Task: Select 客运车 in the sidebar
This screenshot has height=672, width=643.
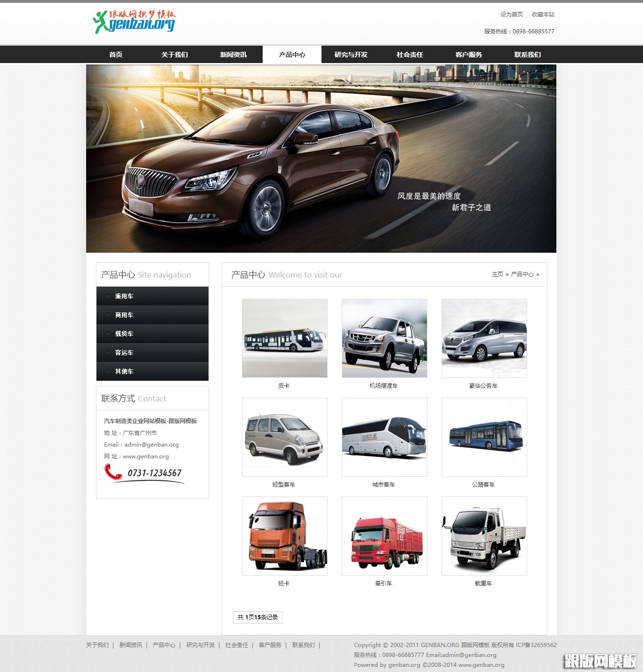Action: (153, 352)
